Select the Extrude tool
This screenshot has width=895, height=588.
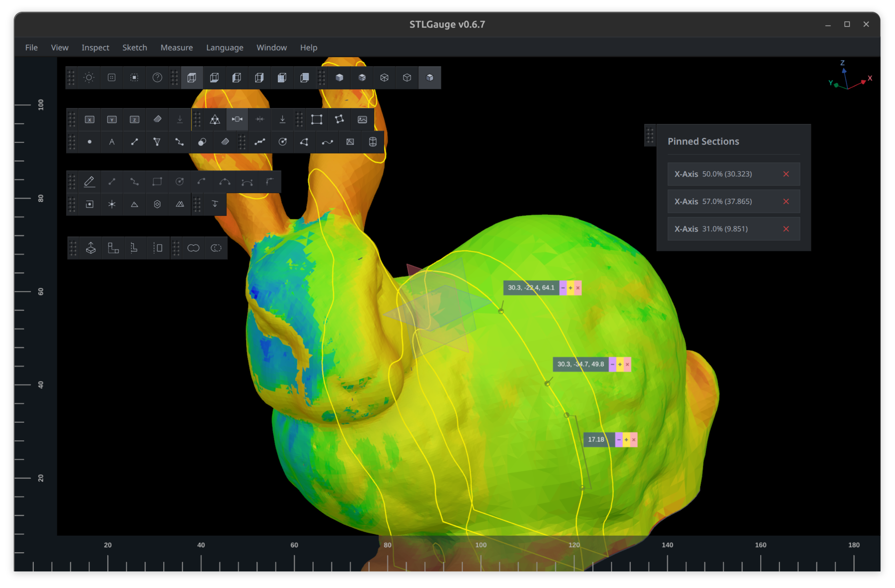point(90,248)
